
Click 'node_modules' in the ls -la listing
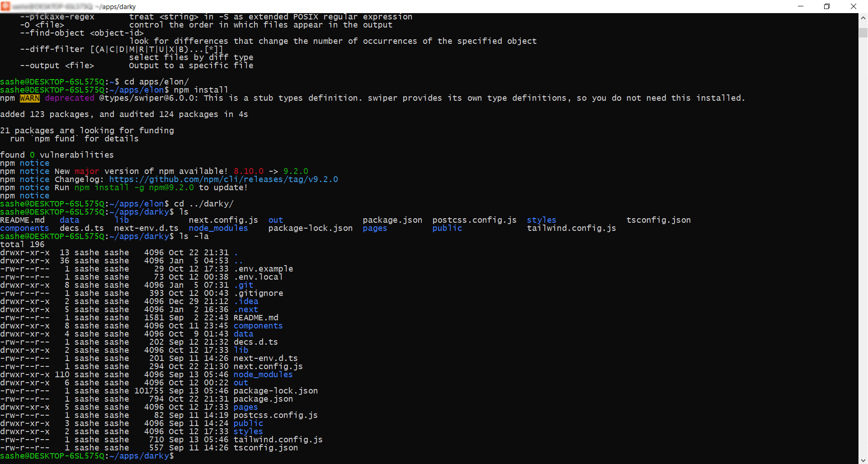263,375
